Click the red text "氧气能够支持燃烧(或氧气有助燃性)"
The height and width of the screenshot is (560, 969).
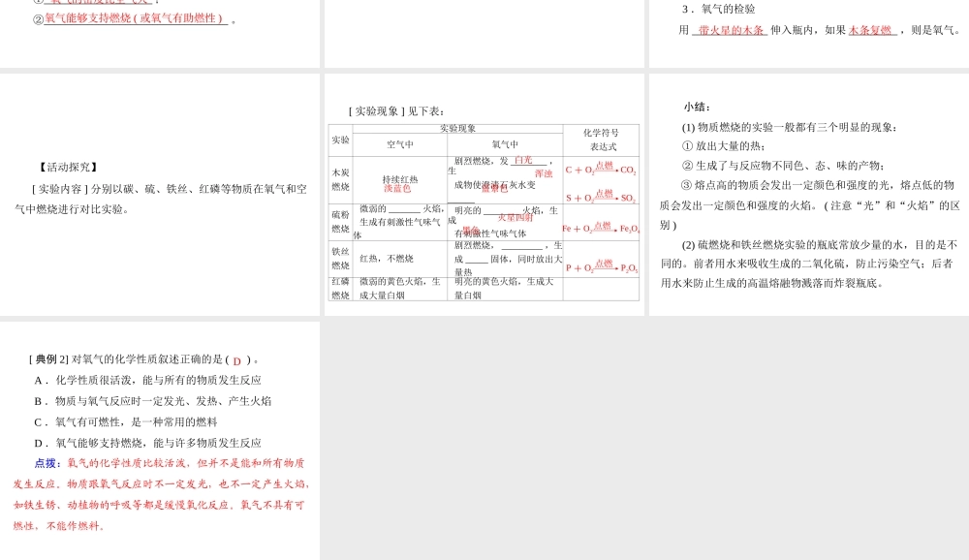pyautogui.click(x=136, y=18)
